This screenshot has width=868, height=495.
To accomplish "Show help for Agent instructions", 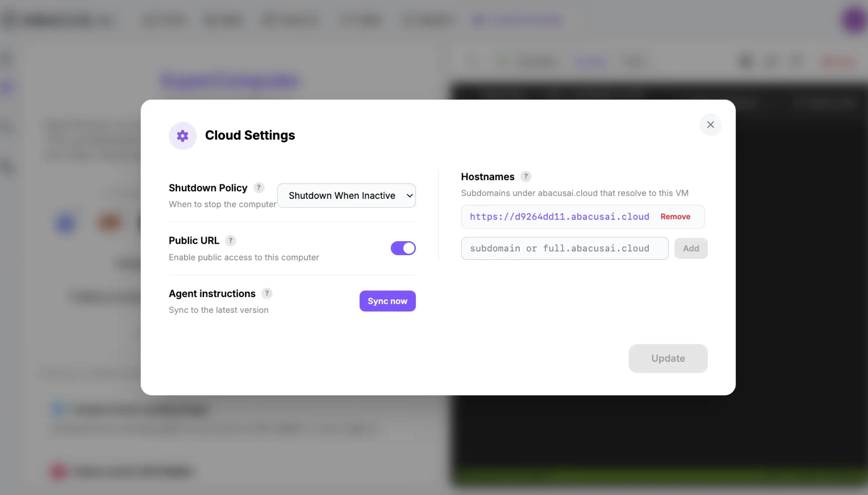I will coord(267,293).
